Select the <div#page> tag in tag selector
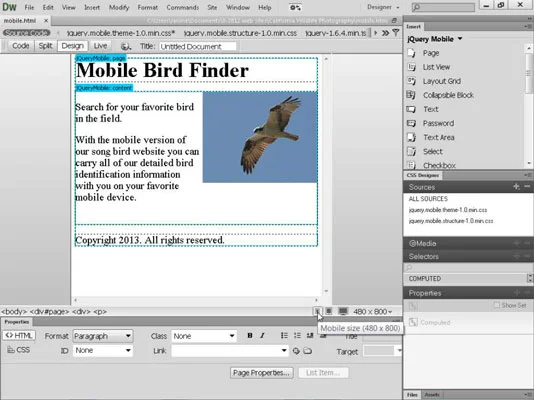Image resolution: width=534 pixels, height=400 pixels. [x=50, y=311]
